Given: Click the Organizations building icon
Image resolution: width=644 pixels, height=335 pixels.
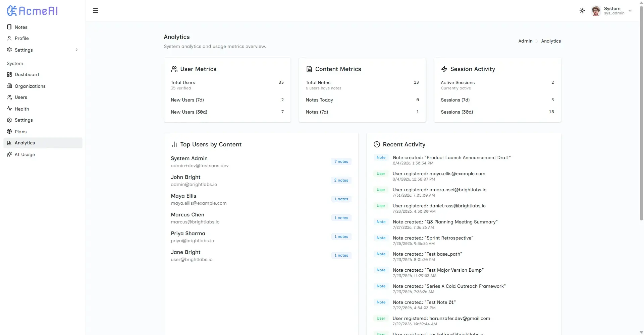Looking at the screenshot, I should [9, 86].
